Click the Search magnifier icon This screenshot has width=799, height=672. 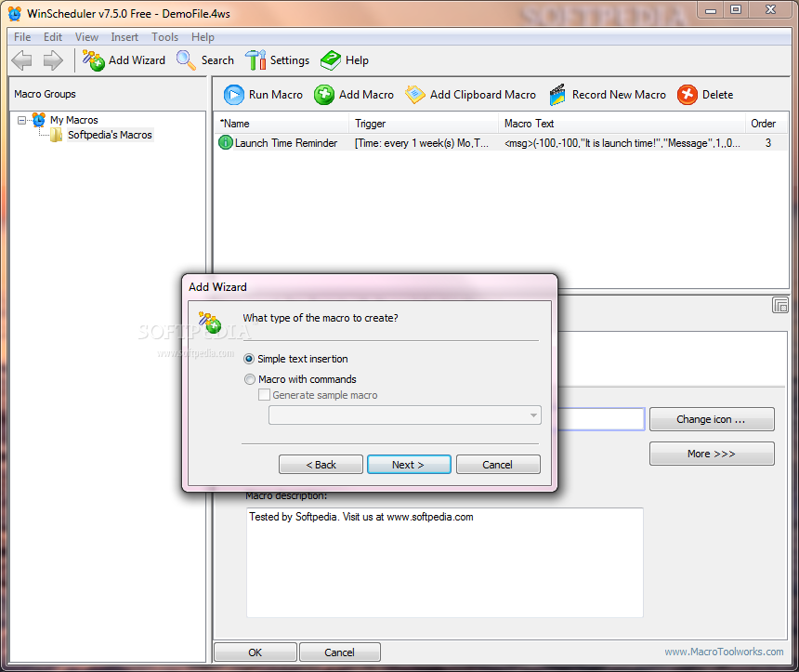[186, 60]
